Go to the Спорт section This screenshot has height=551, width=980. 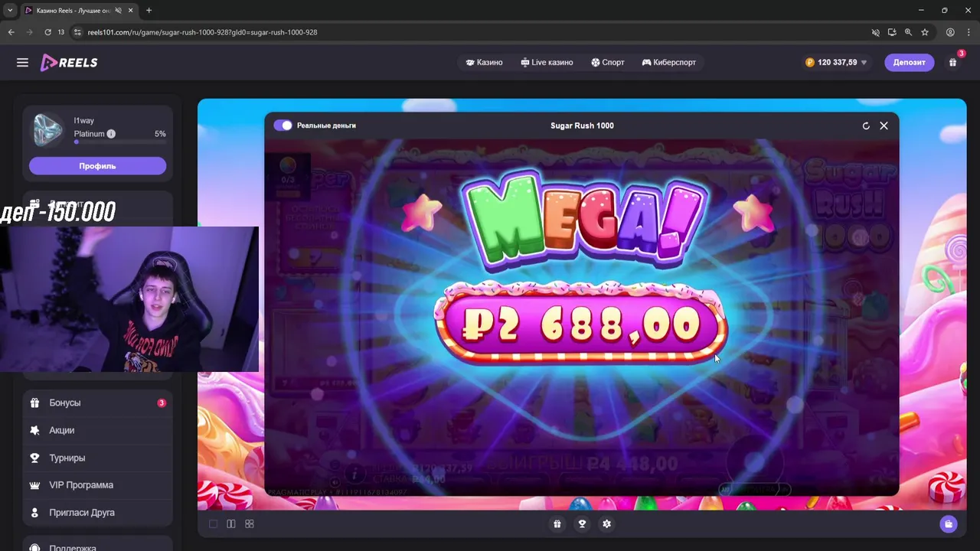tap(608, 63)
